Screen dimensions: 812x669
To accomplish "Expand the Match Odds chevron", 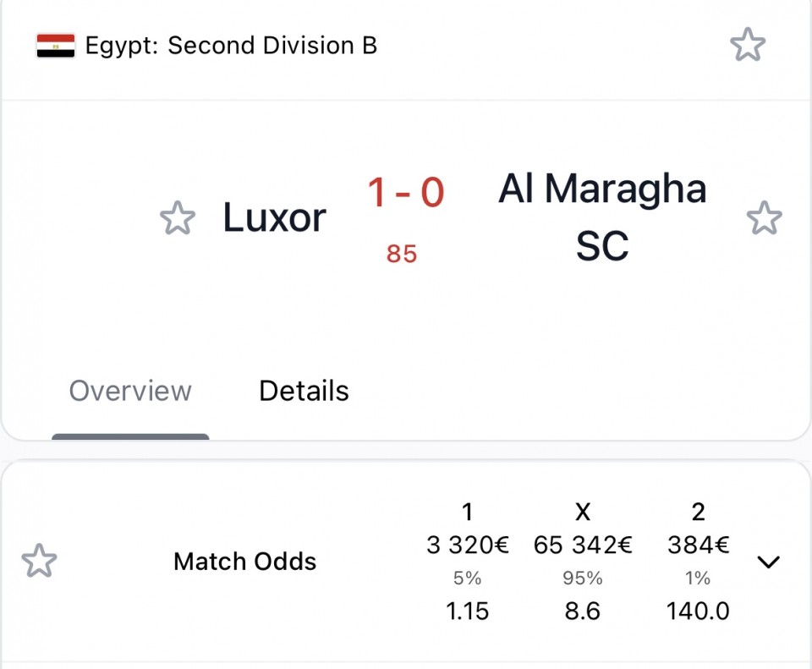I will [x=768, y=562].
